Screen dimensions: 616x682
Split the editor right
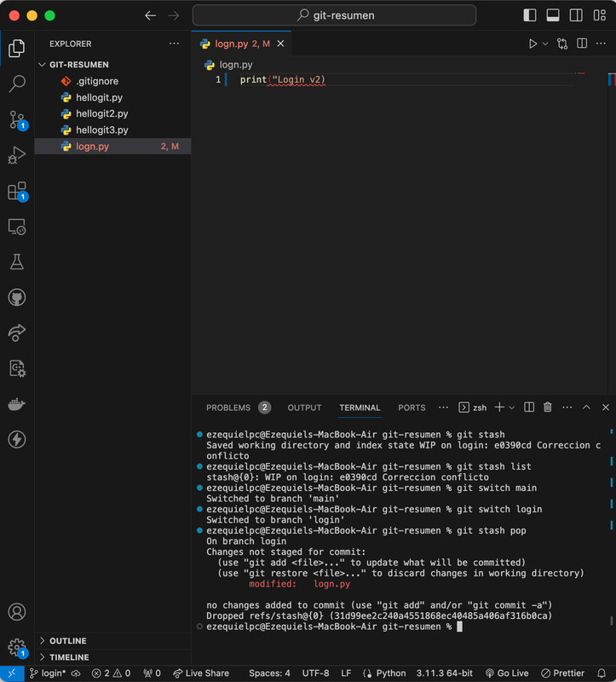582,43
